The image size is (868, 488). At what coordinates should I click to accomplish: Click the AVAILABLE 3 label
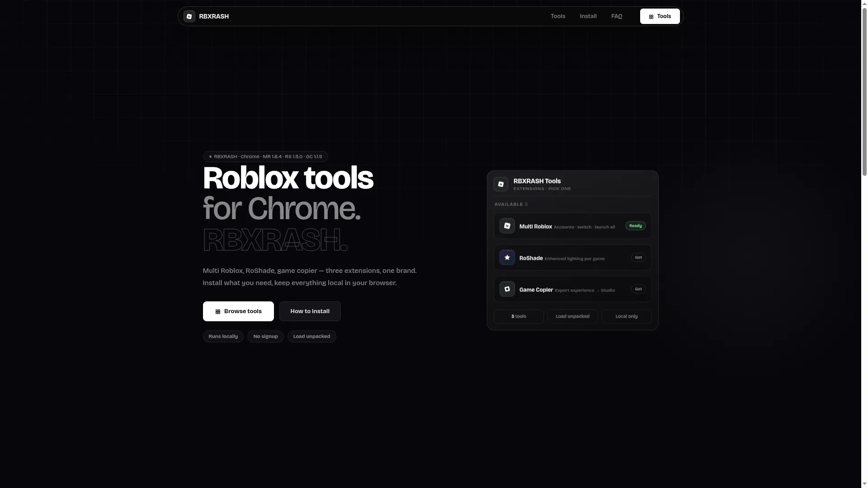tap(511, 204)
